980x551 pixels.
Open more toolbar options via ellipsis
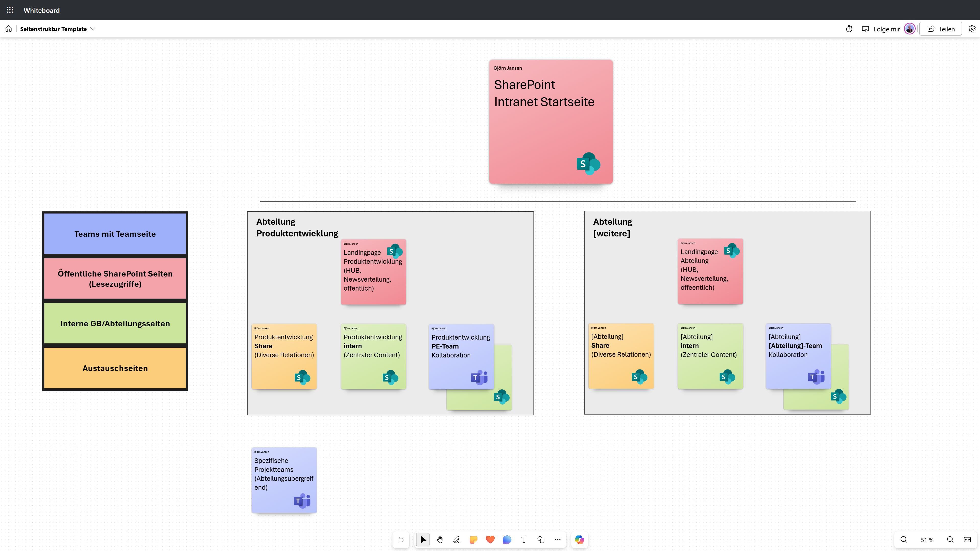coord(557,540)
